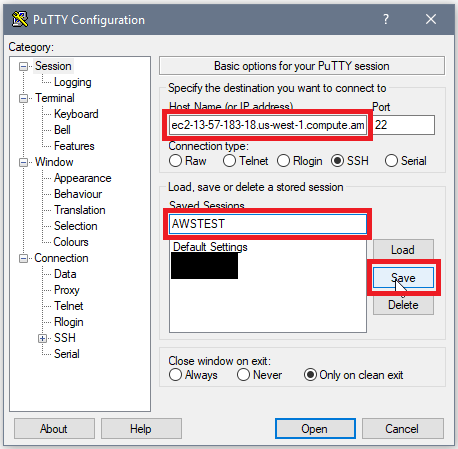Open the Data category
Screen dimensions: 458x449
(65, 274)
